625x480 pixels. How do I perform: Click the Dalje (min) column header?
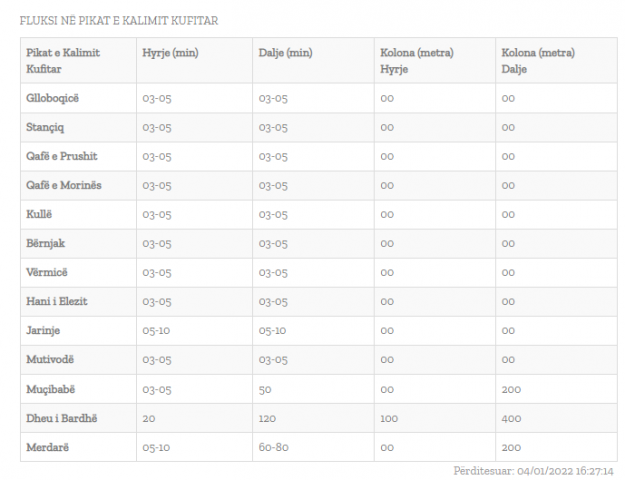(x=286, y=52)
